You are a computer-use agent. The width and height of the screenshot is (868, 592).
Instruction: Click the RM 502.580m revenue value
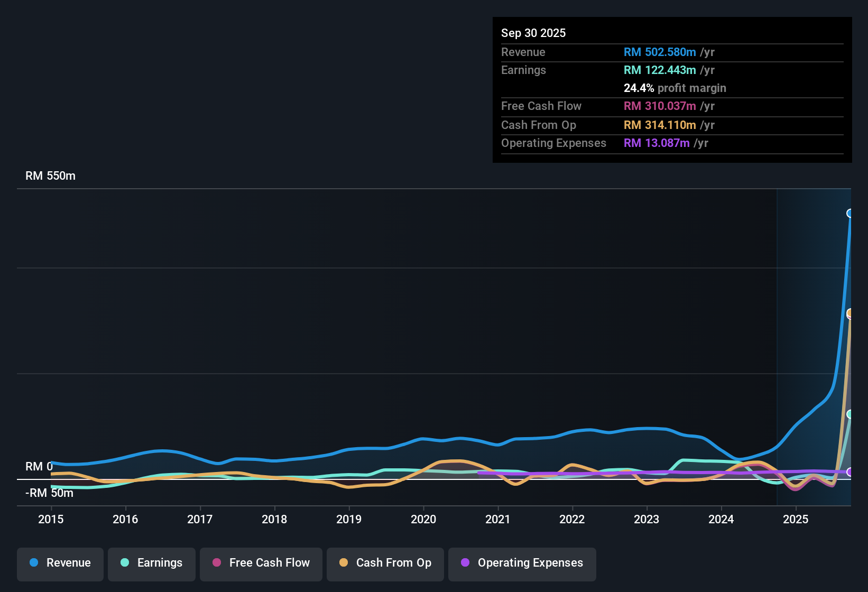pyautogui.click(x=660, y=52)
